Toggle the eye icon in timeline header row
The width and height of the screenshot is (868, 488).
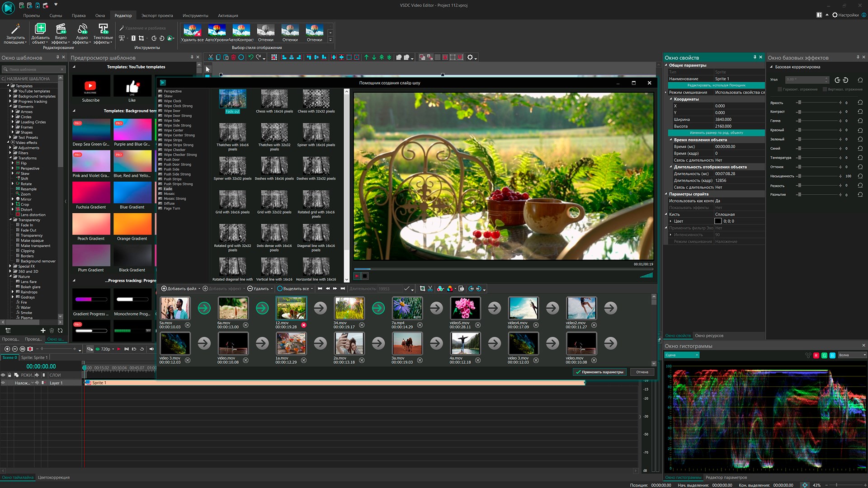(3, 375)
